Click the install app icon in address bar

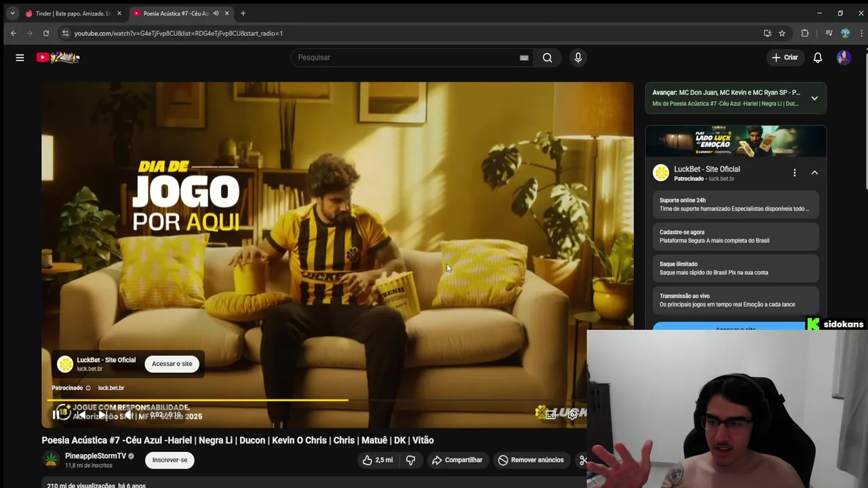click(767, 33)
